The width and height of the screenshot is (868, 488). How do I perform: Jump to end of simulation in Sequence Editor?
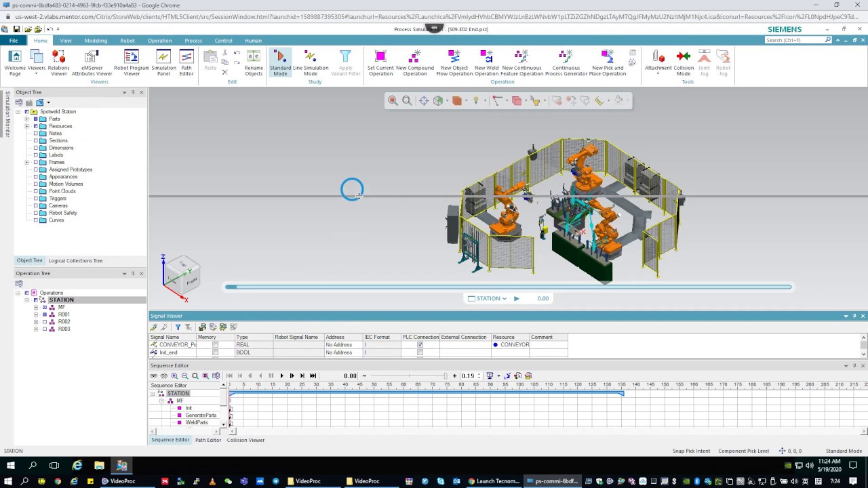313,375
